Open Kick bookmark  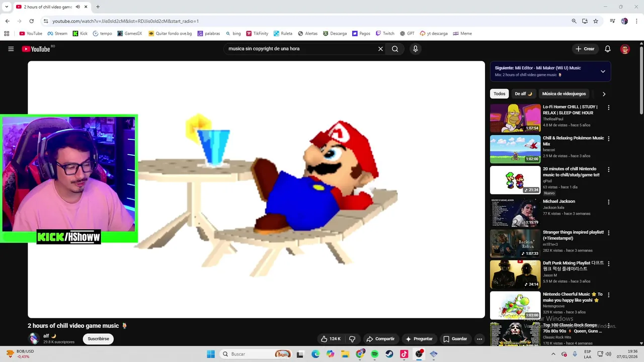80,34
